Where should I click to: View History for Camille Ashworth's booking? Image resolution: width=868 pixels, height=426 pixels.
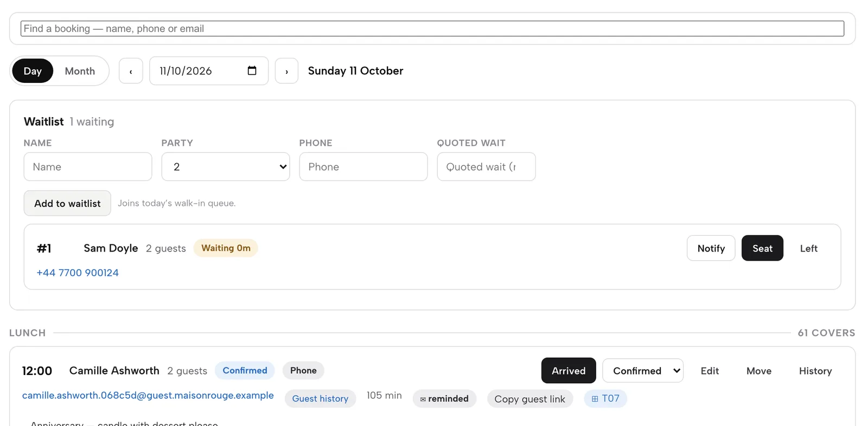pyautogui.click(x=815, y=371)
